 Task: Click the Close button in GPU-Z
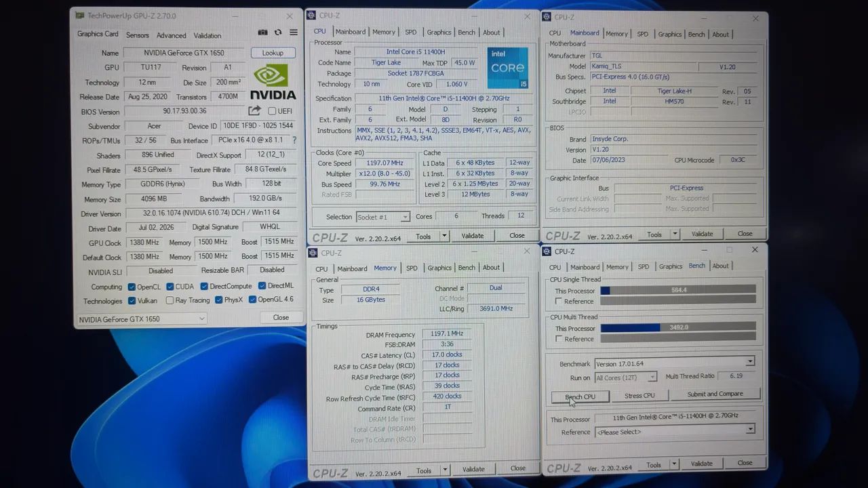(x=281, y=317)
